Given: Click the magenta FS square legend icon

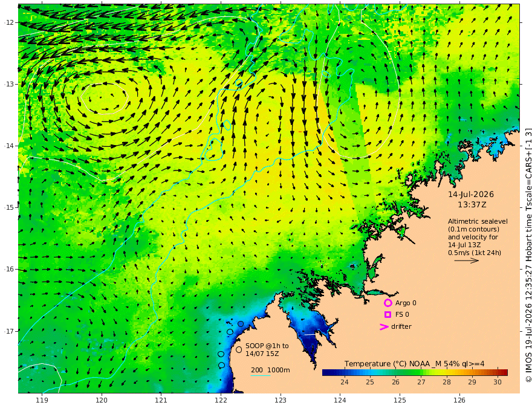Looking at the screenshot, I should tap(388, 315).
